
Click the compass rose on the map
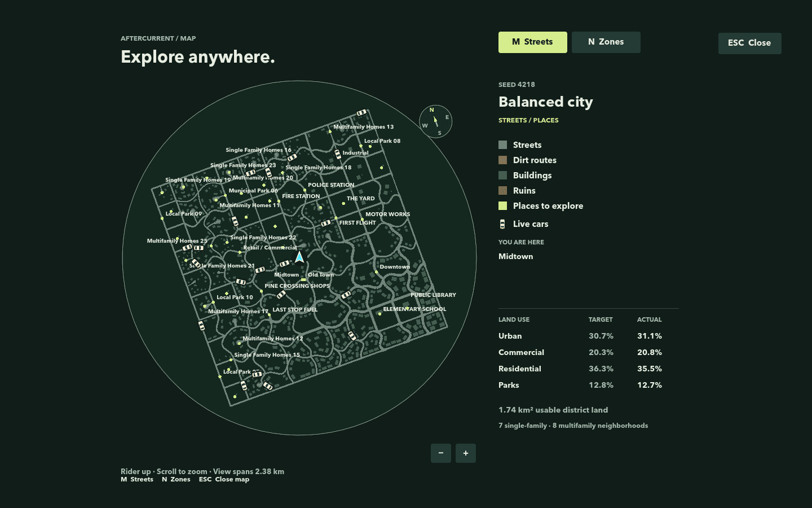[436, 121]
